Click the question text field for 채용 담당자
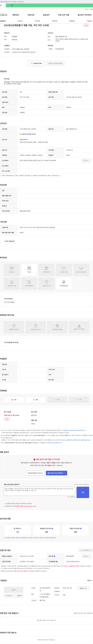 tap(39, 491)
